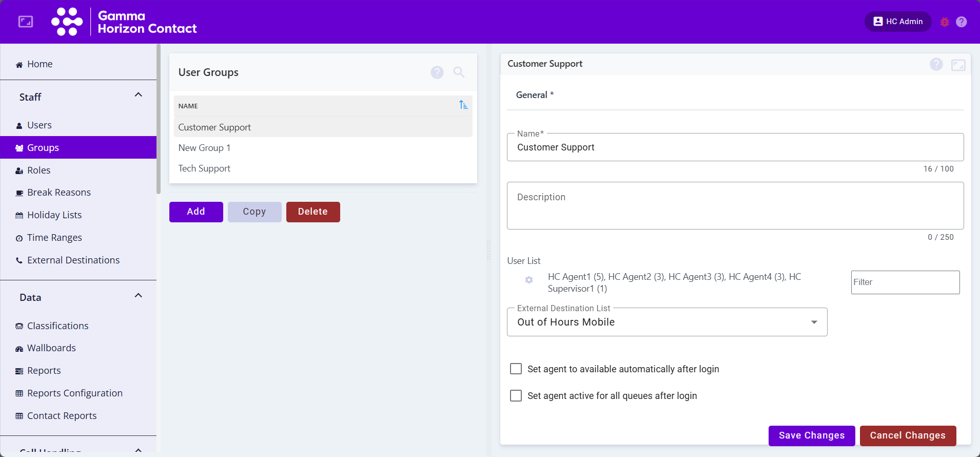Collapse the Data section chevron
The width and height of the screenshot is (980, 457).
(138, 296)
